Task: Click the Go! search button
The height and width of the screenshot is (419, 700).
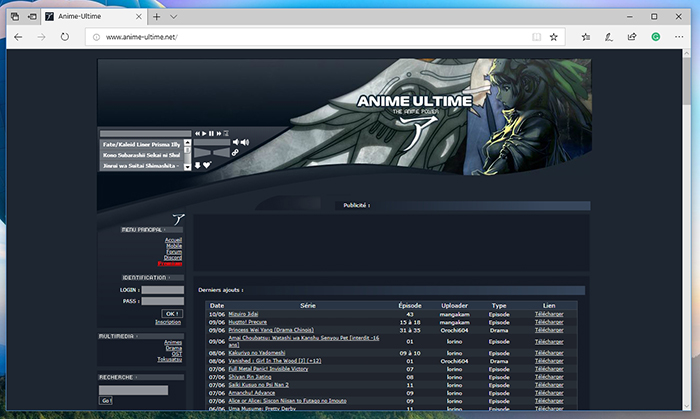Action: tap(105, 401)
